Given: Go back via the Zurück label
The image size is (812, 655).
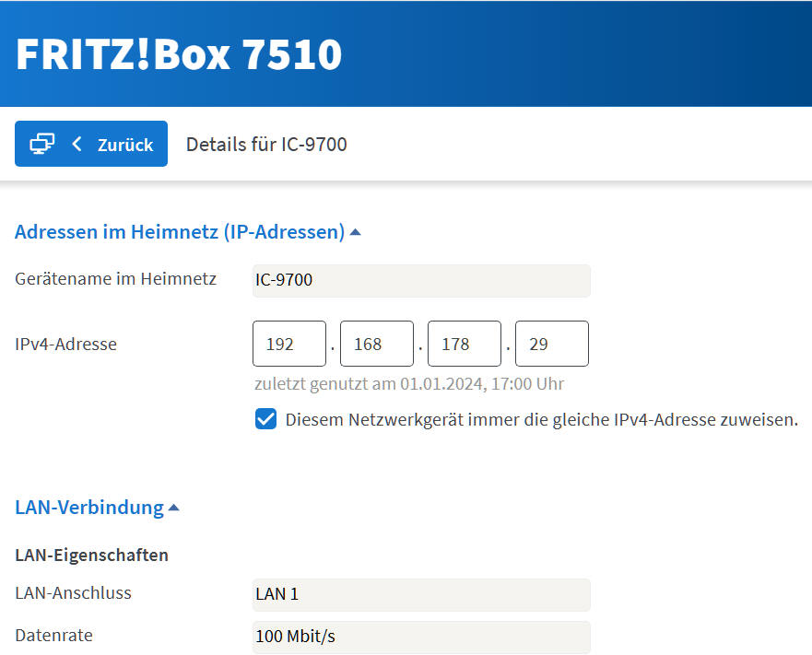Looking at the screenshot, I should click(x=125, y=145).
